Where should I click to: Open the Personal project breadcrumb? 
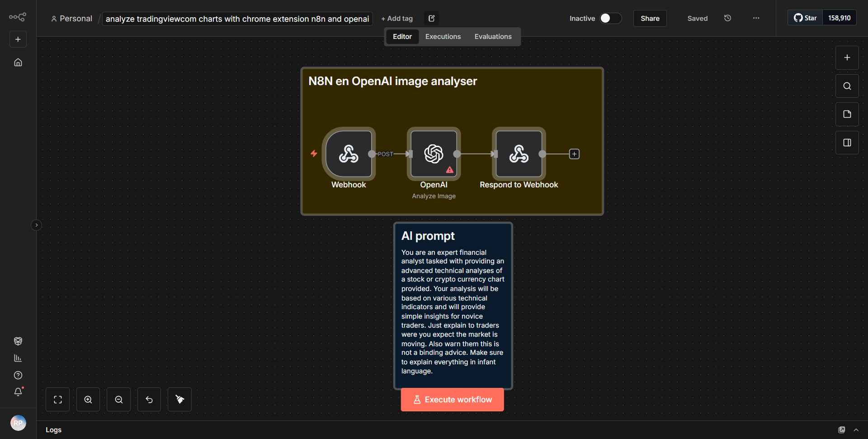(x=71, y=19)
